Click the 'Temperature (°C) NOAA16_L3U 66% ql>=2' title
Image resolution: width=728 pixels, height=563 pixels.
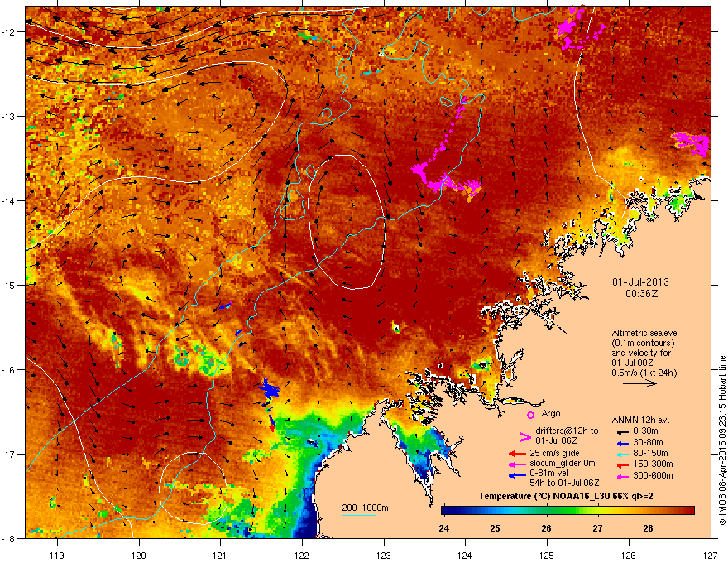click(566, 496)
